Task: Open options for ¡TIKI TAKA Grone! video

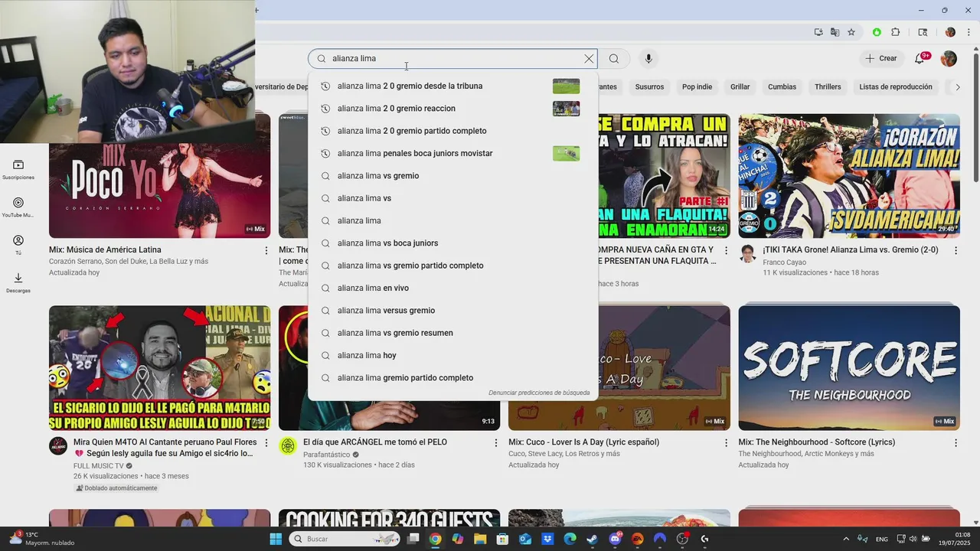Action: click(955, 250)
